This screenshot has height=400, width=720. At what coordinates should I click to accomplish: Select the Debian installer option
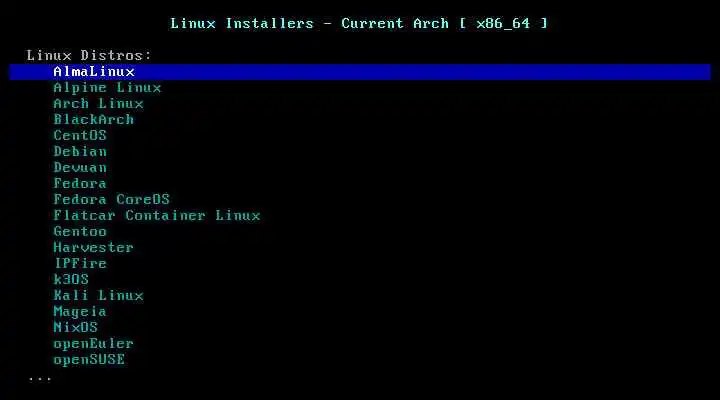pyautogui.click(x=80, y=152)
